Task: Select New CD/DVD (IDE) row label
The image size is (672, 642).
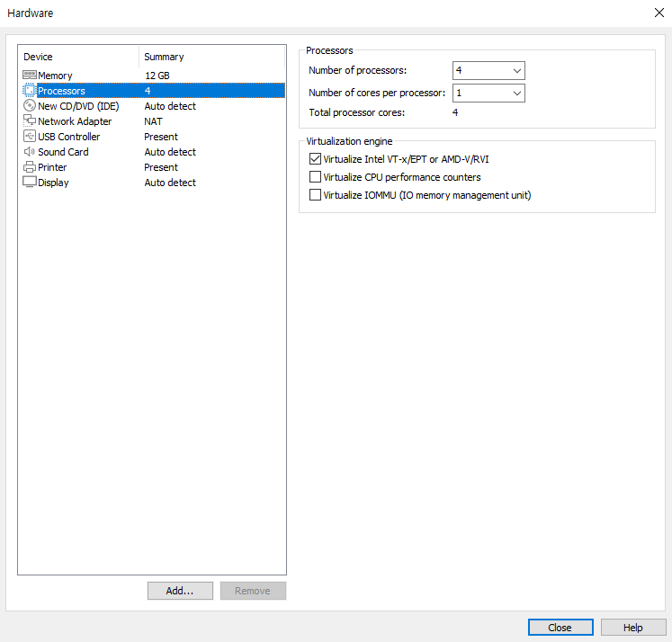Action: click(x=78, y=106)
